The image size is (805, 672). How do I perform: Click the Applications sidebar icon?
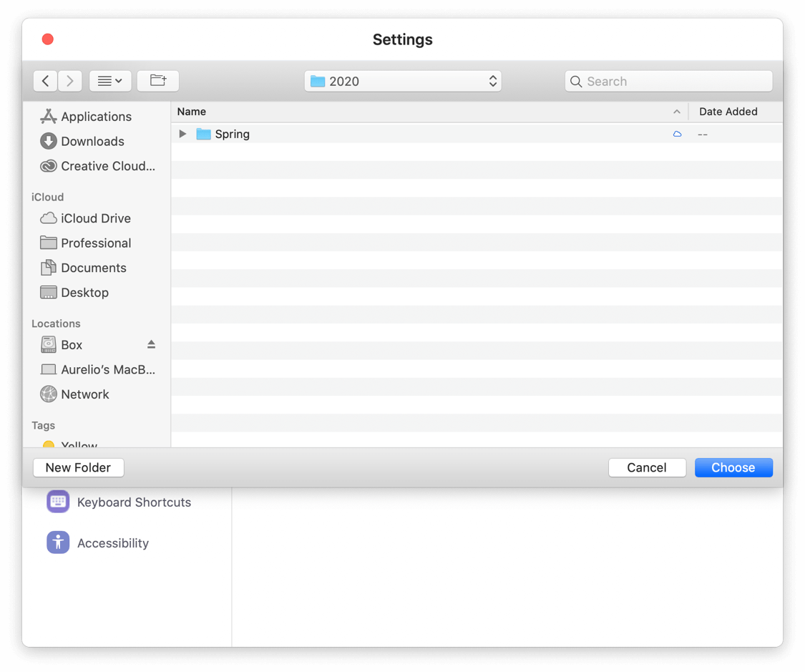[x=48, y=117]
